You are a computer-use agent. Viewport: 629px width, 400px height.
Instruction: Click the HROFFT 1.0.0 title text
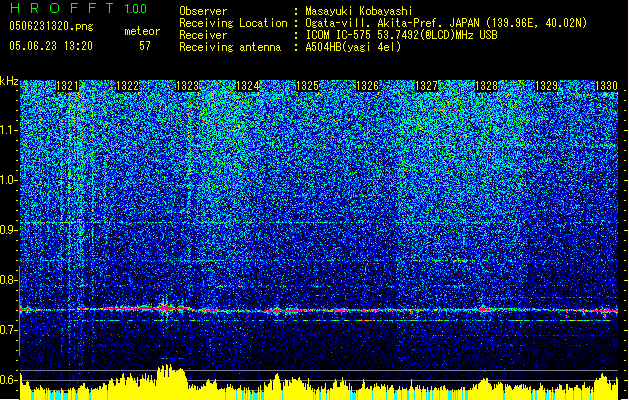pos(78,8)
